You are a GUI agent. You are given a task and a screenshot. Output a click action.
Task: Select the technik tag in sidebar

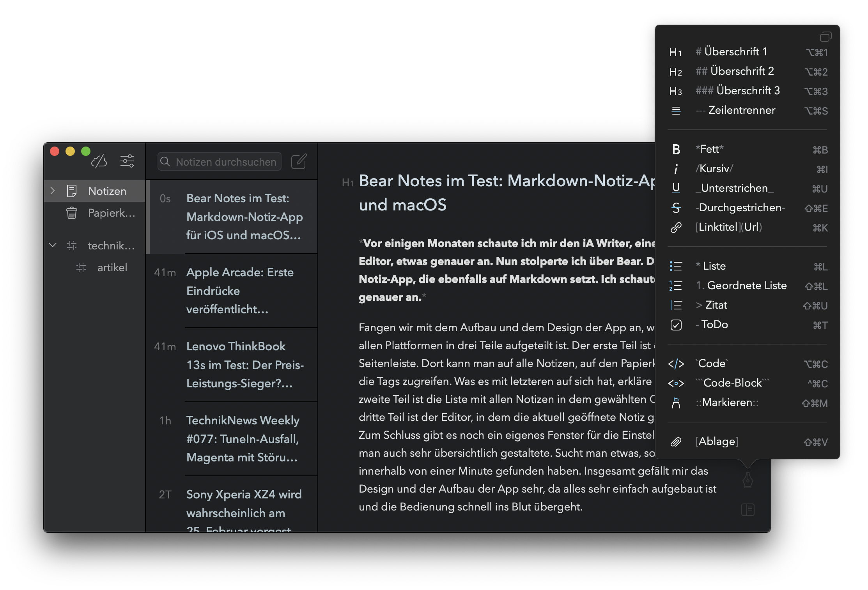[x=95, y=246]
